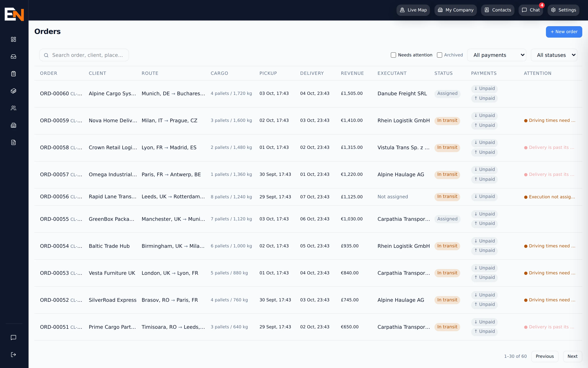The width and height of the screenshot is (588, 368).
Task: Click client Baltic Trade Hub
Action: click(109, 246)
